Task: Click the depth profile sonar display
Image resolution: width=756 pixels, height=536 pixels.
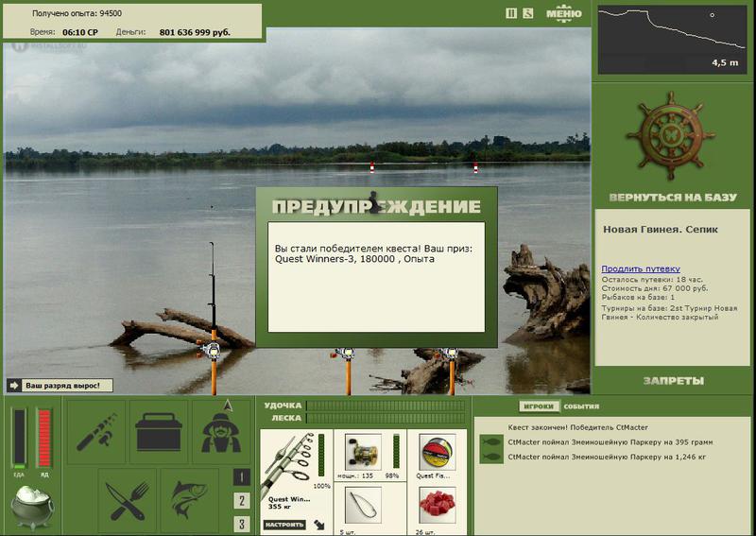Action: [672, 39]
